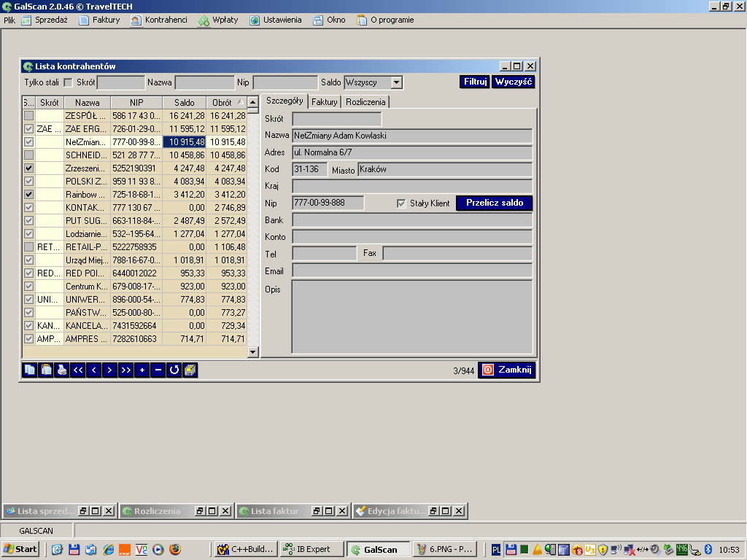Open Internet Explorer from quick launch
Image resolution: width=747 pixels, height=560 pixels.
pyautogui.click(x=109, y=550)
